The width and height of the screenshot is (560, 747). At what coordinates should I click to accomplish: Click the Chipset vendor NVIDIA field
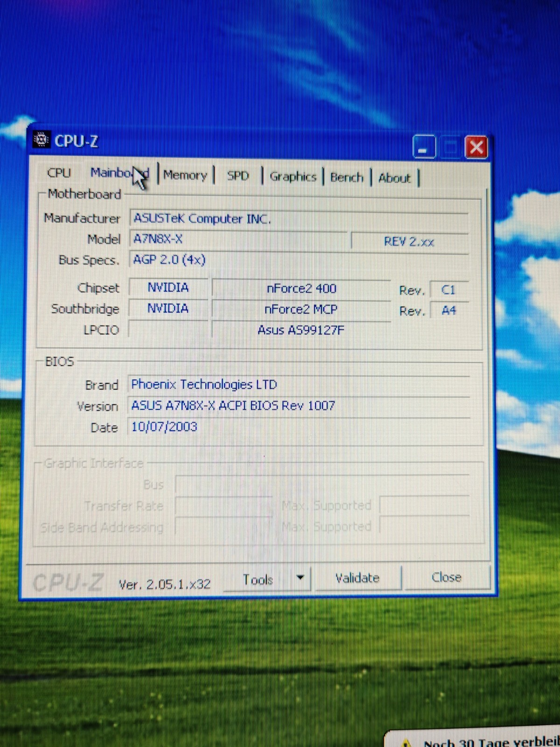tap(168, 288)
